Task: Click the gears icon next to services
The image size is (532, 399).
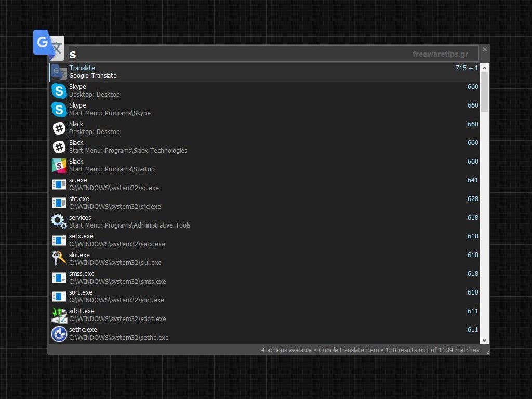Action: pyautogui.click(x=59, y=221)
